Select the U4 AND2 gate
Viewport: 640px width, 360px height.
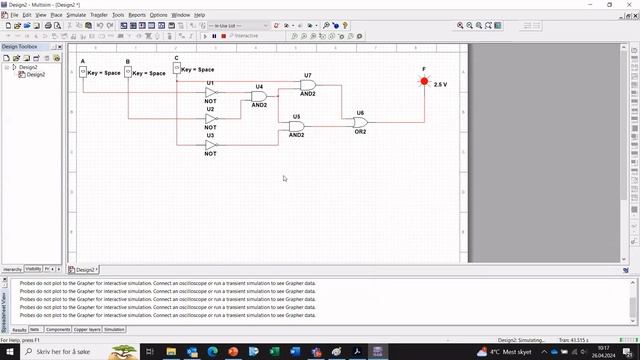coord(259,97)
